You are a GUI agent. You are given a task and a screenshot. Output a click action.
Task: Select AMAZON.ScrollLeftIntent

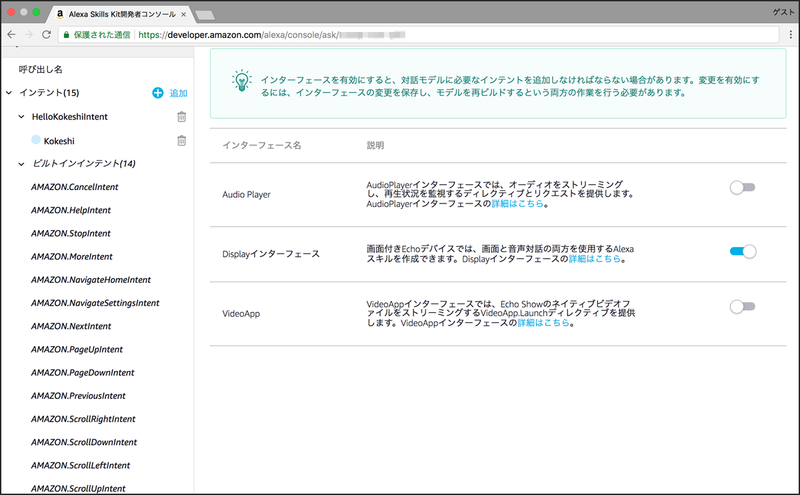pyautogui.click(x=81, y=465)
